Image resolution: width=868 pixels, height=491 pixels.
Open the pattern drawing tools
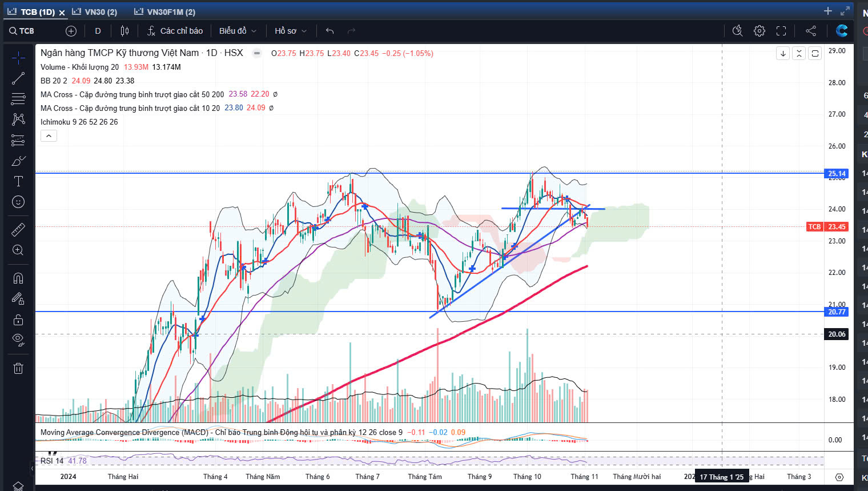tap(18, 119)
